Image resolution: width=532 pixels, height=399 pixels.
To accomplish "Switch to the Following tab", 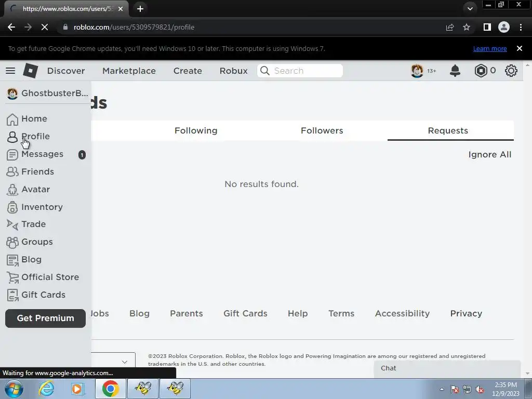I will pos(196,130).
